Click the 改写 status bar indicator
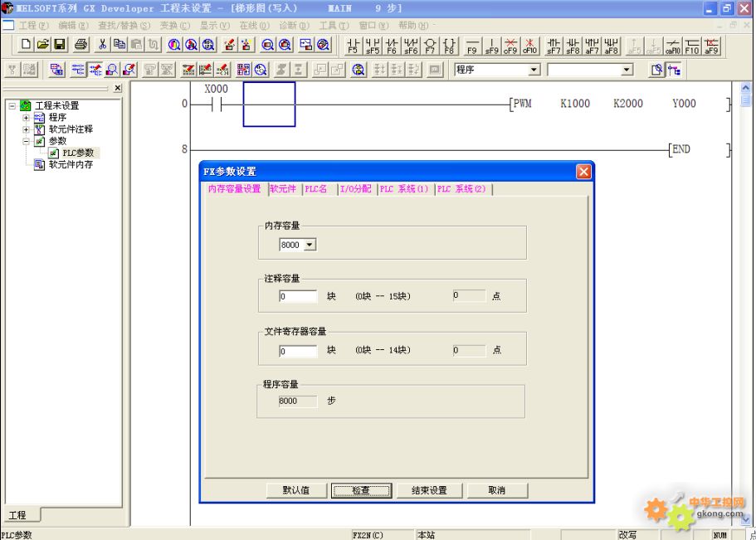 point(627,535)
